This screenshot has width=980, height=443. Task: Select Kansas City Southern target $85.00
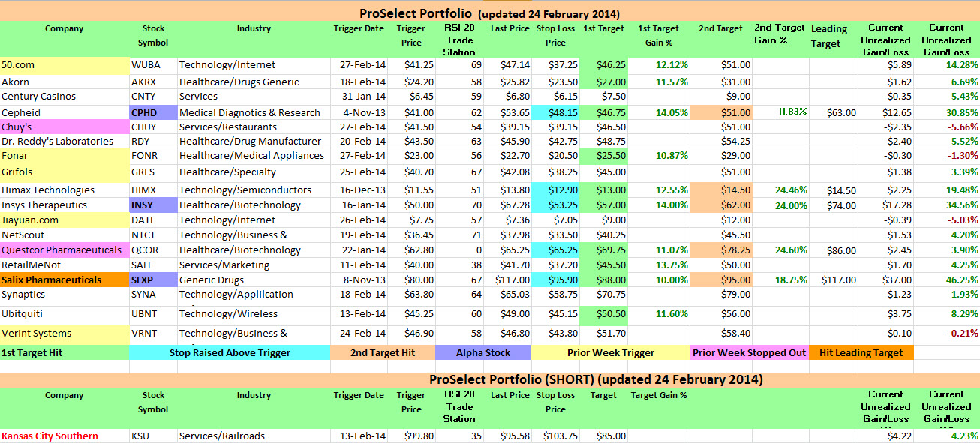tap(604, 436)
